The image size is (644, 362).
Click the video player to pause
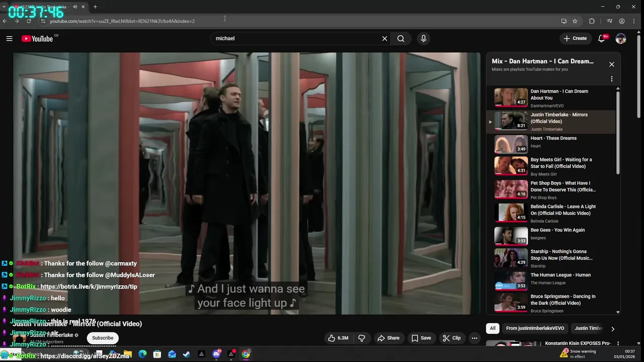247,183
